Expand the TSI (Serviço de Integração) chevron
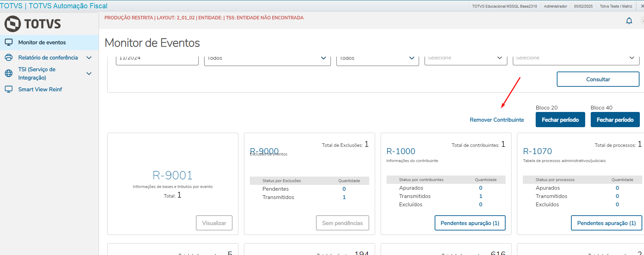The width and height of the screenshot is (644, 255). tap(89, 74)
